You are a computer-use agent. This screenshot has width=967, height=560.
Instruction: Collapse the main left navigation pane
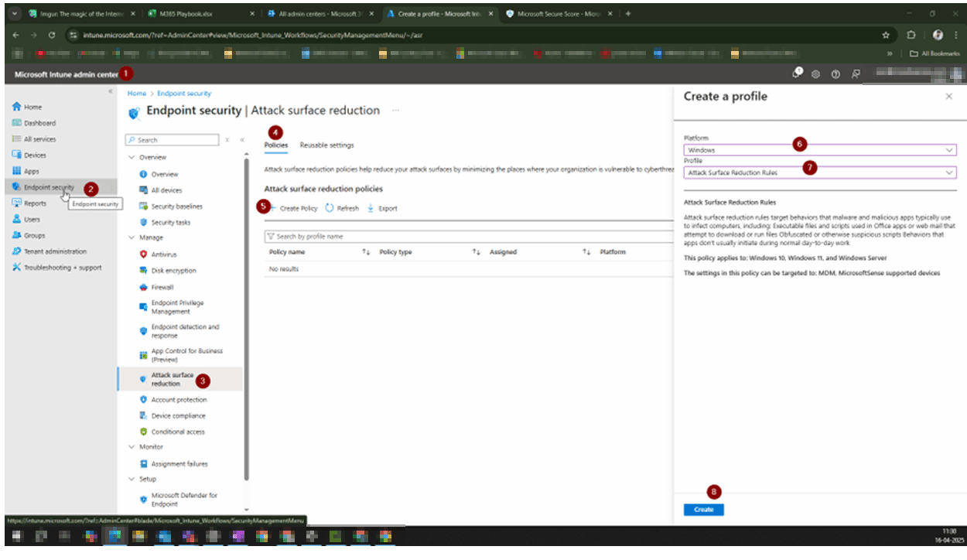[x=111, y=92]
